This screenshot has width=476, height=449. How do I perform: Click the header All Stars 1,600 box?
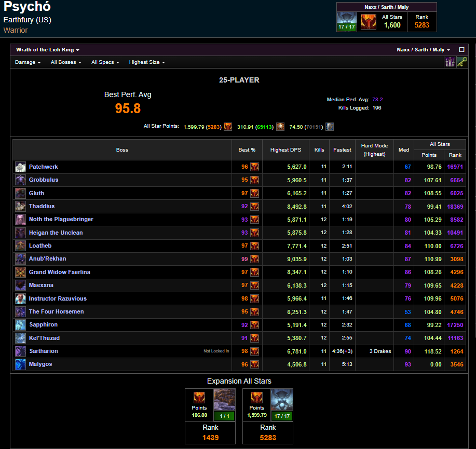(392, 22)
